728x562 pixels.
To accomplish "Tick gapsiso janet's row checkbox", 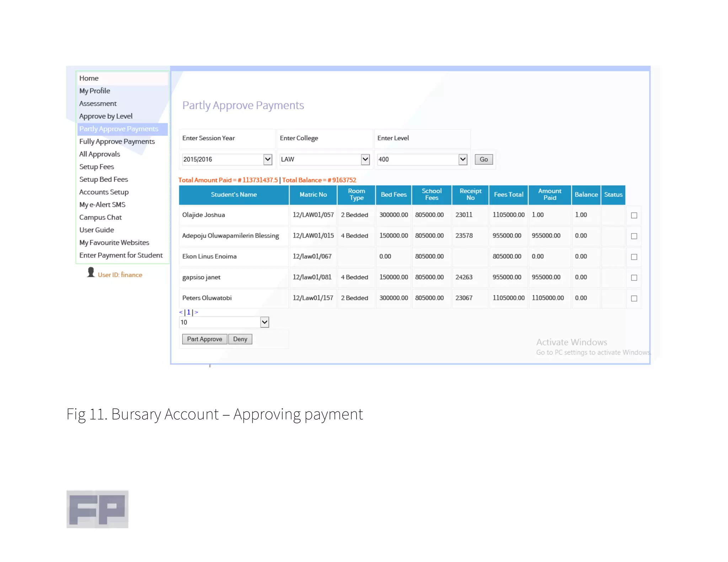I will pos(634,278).
